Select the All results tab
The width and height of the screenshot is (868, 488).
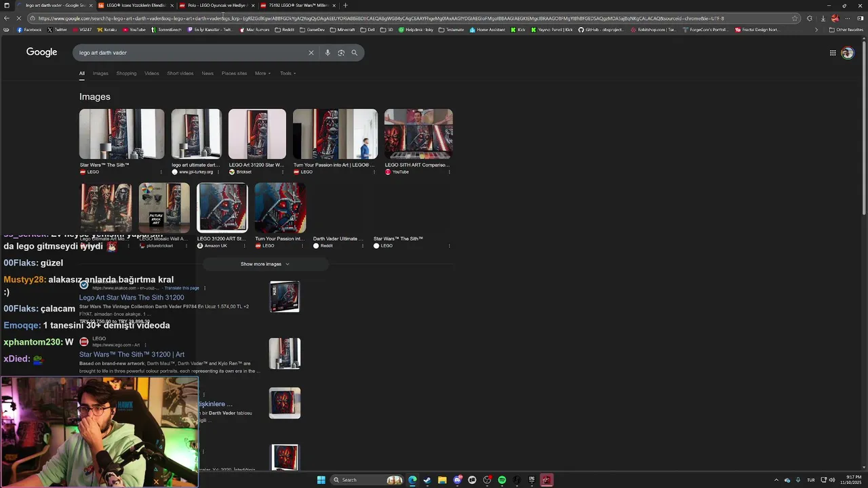81,73
